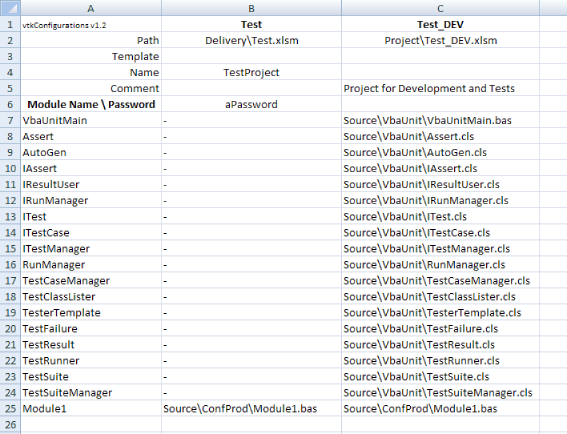
Task: Click the 'TestCaseManager' module name
Action: (x=91, y=280)
